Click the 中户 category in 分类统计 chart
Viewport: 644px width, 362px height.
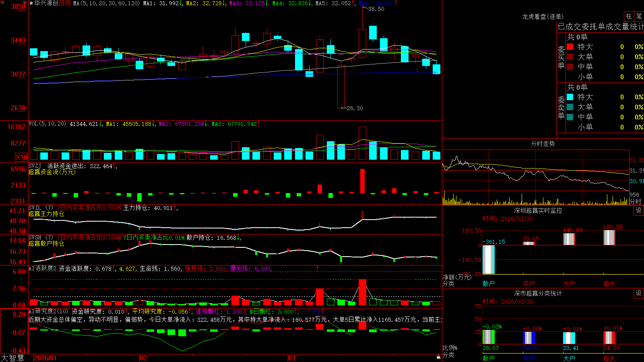click(529, 358)
